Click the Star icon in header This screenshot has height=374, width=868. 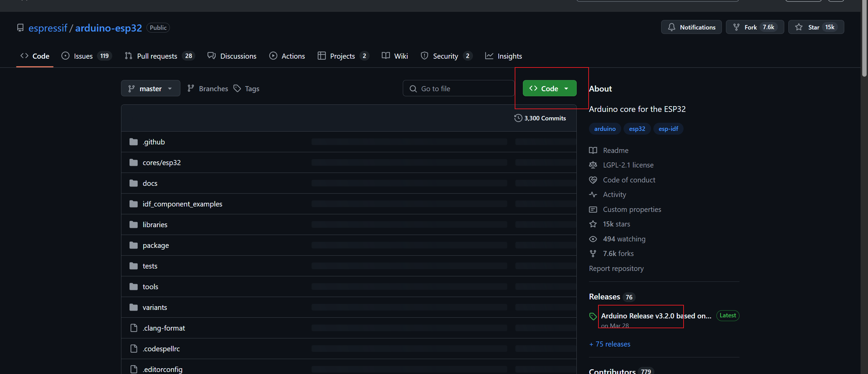799,27
